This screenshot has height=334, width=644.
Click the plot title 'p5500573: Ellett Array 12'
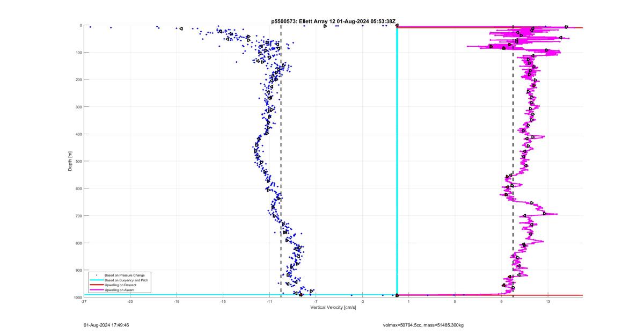pyautogui.click(x=304, y=21)
